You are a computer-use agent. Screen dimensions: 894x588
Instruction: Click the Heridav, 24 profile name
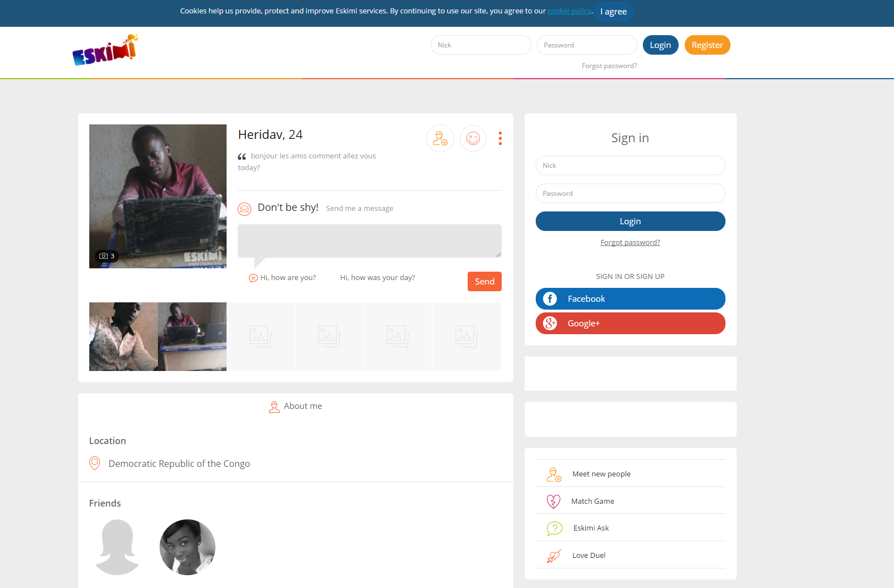click(x=270, y=134)
